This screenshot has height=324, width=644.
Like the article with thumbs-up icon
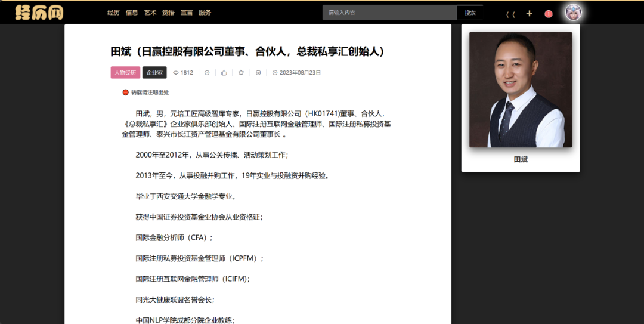[224, 73]
